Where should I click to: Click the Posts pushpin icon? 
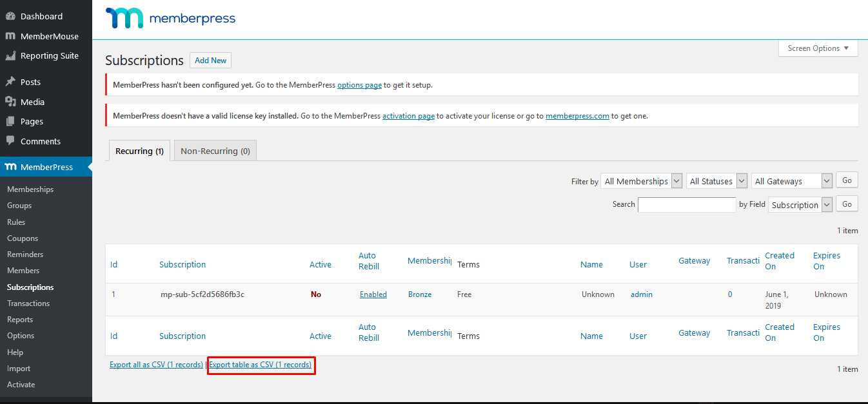(x=10, y=82)
